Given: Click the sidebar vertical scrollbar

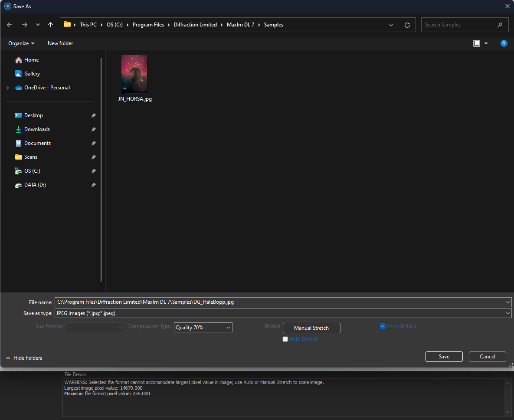Looking at the screenshot, I should pyautogui.click(x=101, y=169).
